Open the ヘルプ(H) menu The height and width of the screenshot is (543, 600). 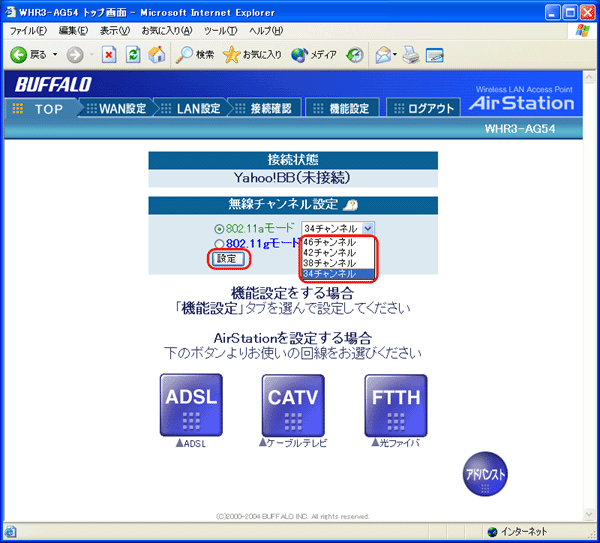coord(266,31)
